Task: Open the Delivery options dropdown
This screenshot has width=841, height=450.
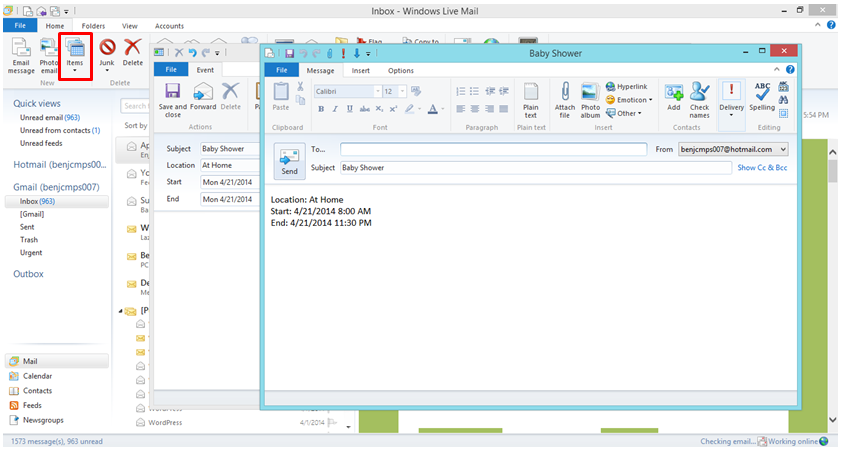Action: (732, 100)
